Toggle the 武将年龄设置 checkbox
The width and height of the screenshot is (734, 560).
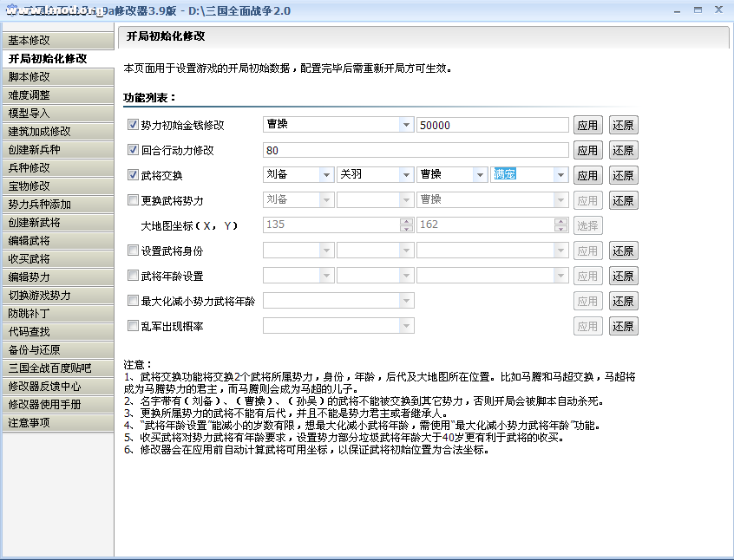coord(133,276)
